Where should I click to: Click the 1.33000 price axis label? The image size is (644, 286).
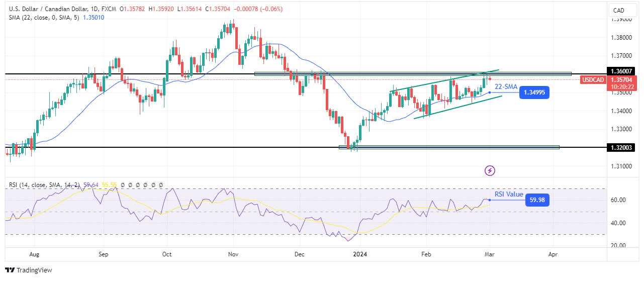621,129
